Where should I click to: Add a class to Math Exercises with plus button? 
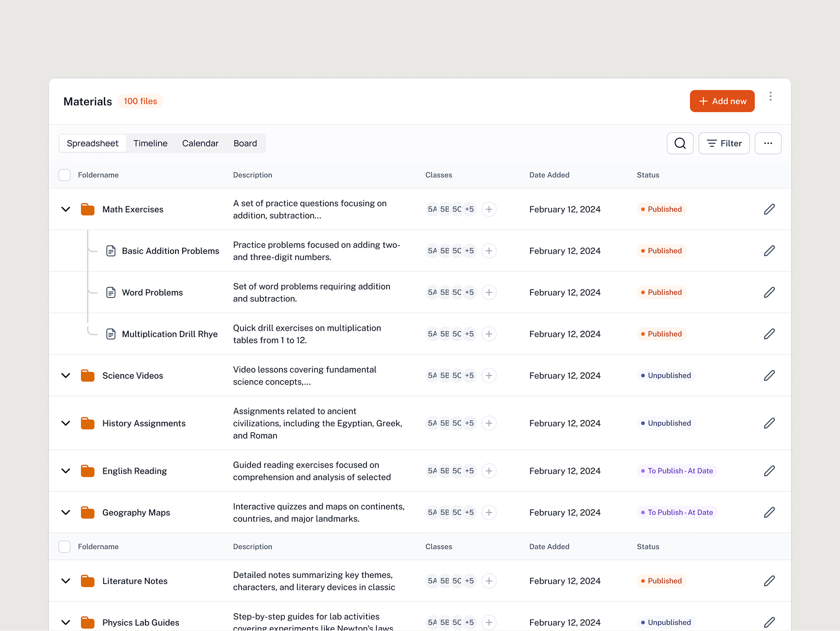click(488, 209)
